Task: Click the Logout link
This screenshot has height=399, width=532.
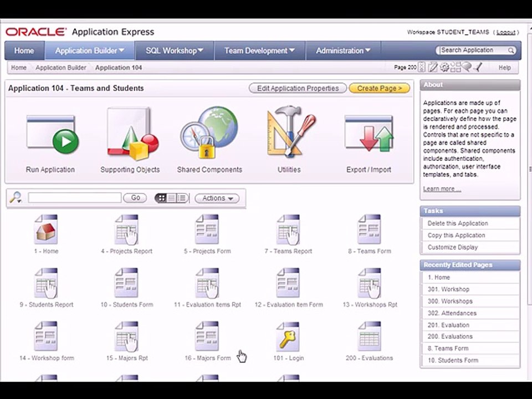Action: tap(505, 32)
